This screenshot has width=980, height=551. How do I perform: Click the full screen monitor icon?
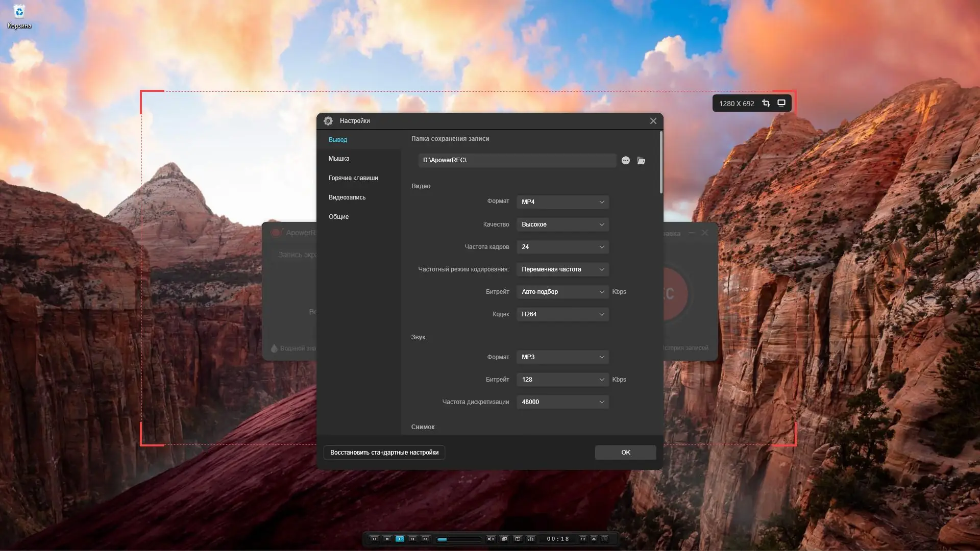pyautogui.click(x=781, y=103)
